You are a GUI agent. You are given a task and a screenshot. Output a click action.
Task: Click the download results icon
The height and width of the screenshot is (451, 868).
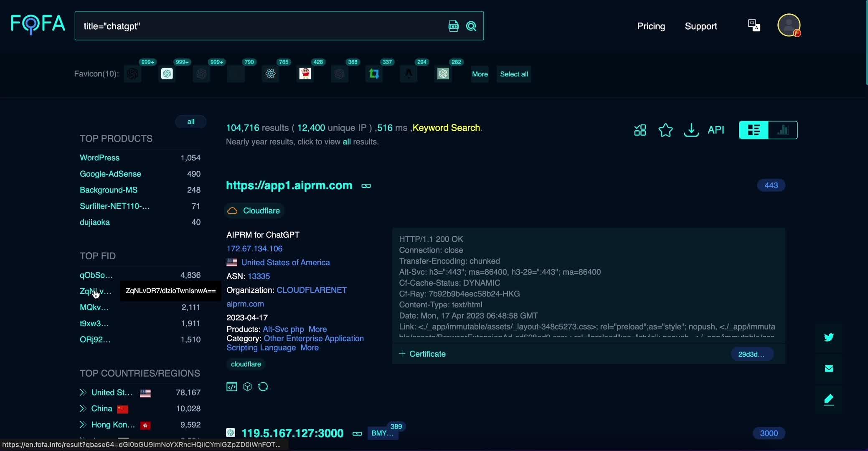pos(691,130)
